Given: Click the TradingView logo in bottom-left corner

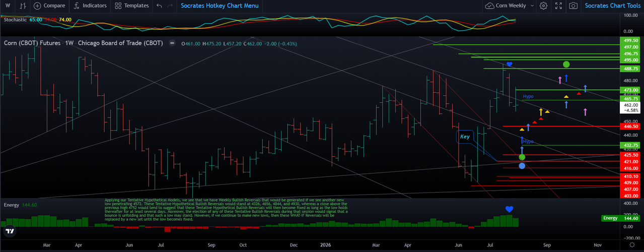Looking at the screenshot, I should [x=10, y=232].
